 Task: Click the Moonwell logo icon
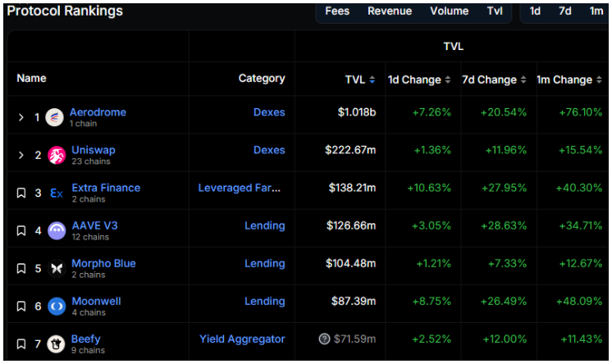57,307
